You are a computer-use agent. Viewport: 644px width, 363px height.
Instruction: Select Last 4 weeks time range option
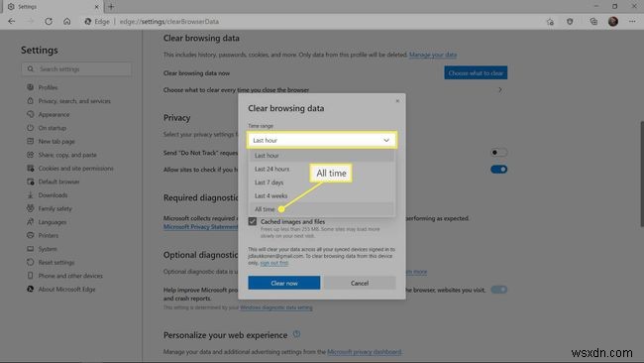click(322, 195)
